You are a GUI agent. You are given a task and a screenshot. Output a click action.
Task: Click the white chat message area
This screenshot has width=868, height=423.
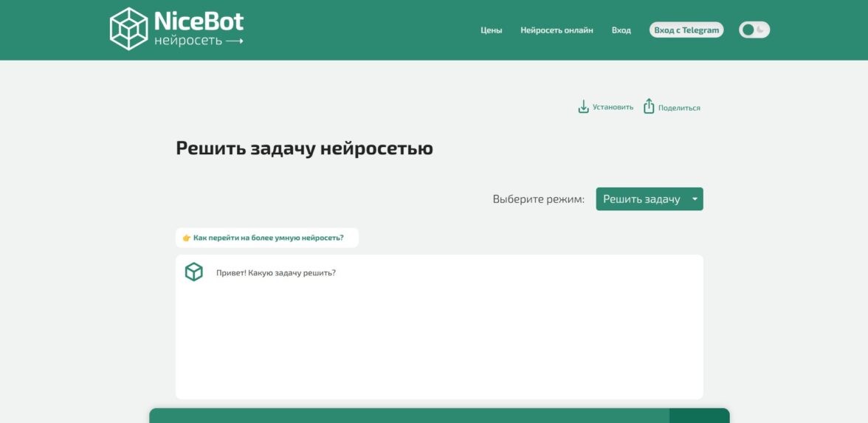439,326
